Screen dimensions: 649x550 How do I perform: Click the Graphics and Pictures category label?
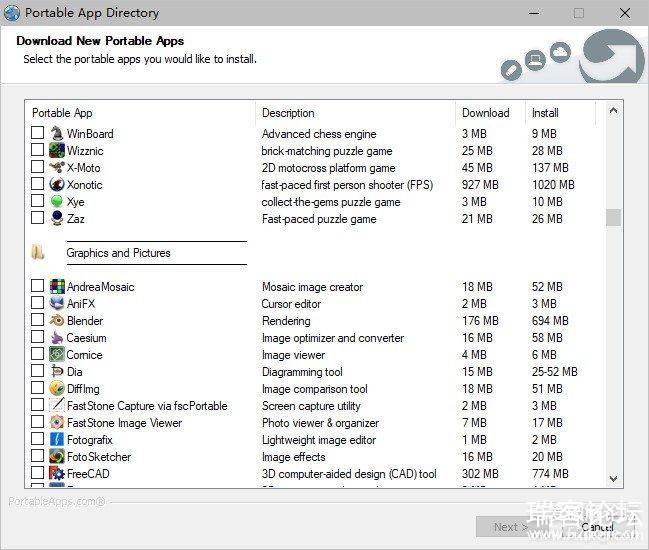[118, 252]
